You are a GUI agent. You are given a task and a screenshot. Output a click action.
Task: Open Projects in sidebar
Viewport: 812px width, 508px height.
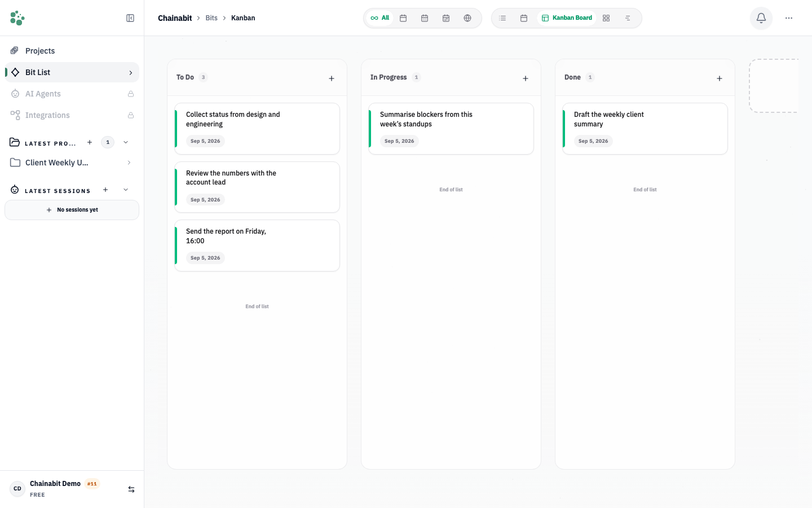point(72,51)
